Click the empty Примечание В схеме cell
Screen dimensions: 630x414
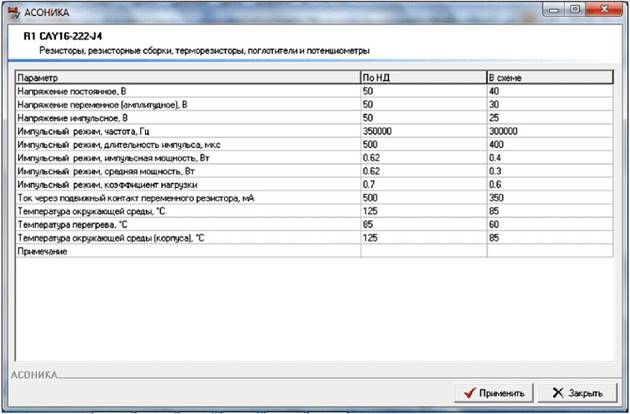[x=548, y=253]
